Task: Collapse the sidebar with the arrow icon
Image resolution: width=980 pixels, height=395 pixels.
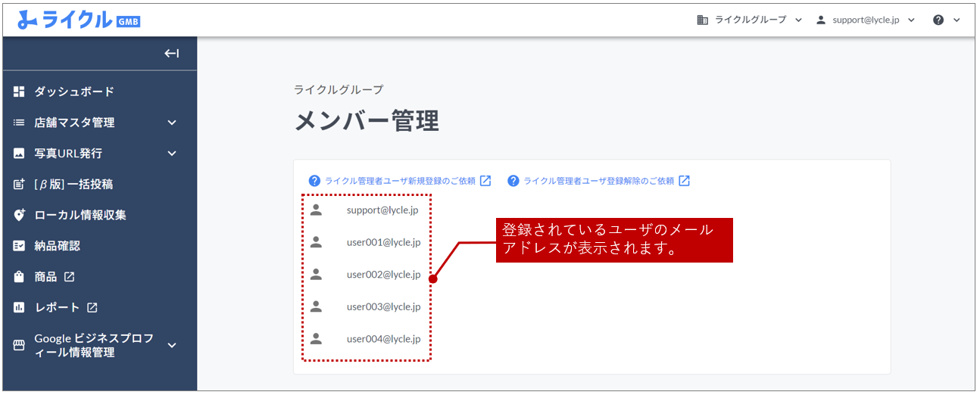Action: pos(172,53)
